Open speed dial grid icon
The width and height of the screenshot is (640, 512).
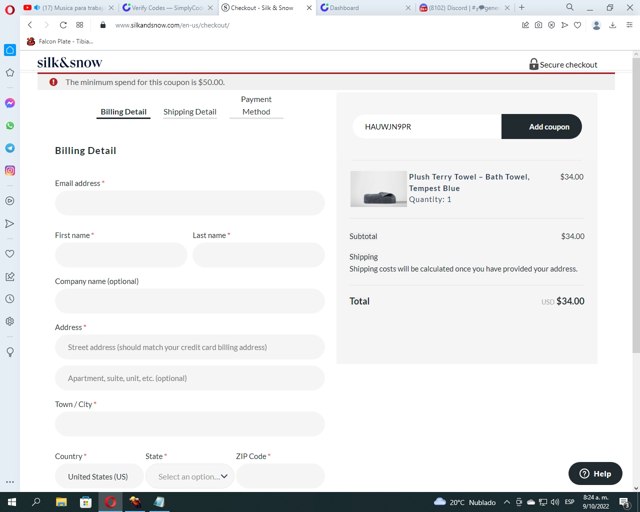(80, 25)
